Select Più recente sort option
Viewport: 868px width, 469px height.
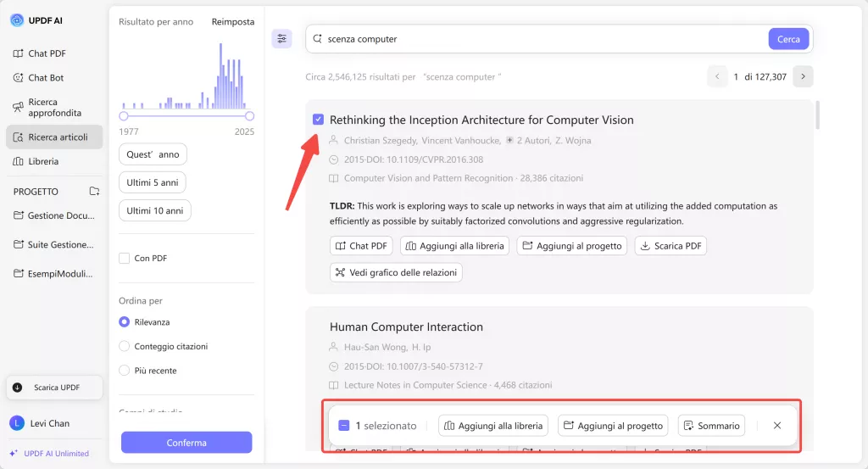tap(125, 371)
